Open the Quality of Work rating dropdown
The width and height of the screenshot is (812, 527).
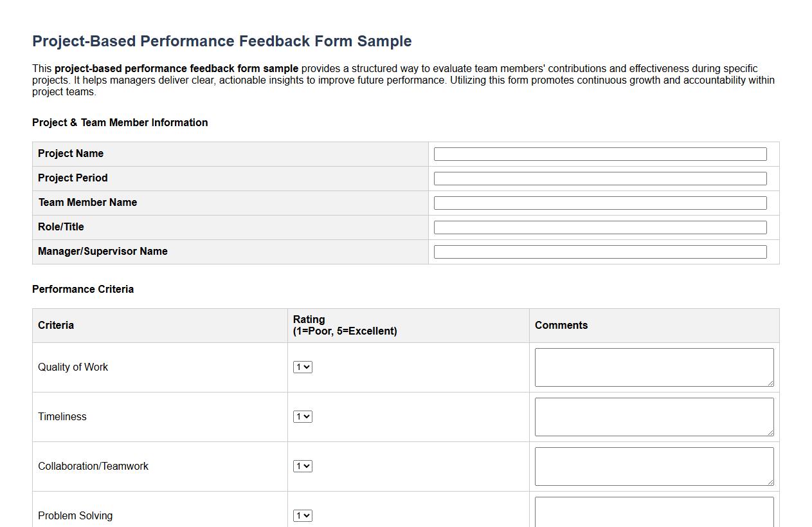tap(302, 367)
